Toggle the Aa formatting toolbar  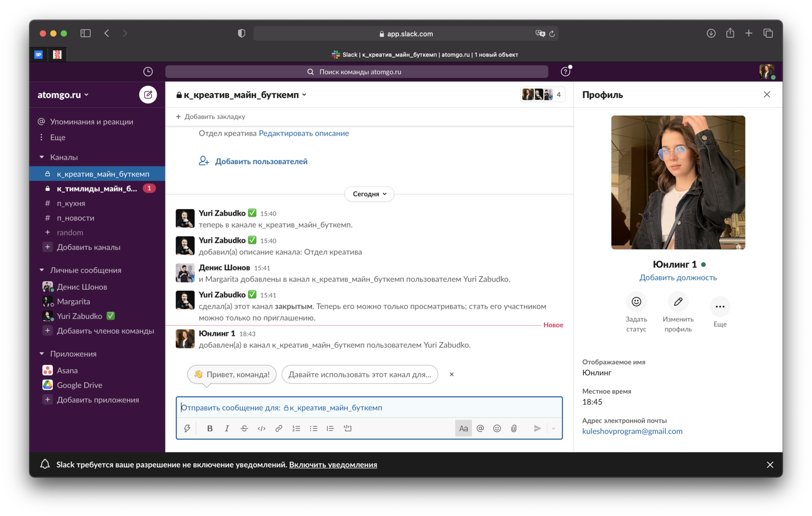464,428
